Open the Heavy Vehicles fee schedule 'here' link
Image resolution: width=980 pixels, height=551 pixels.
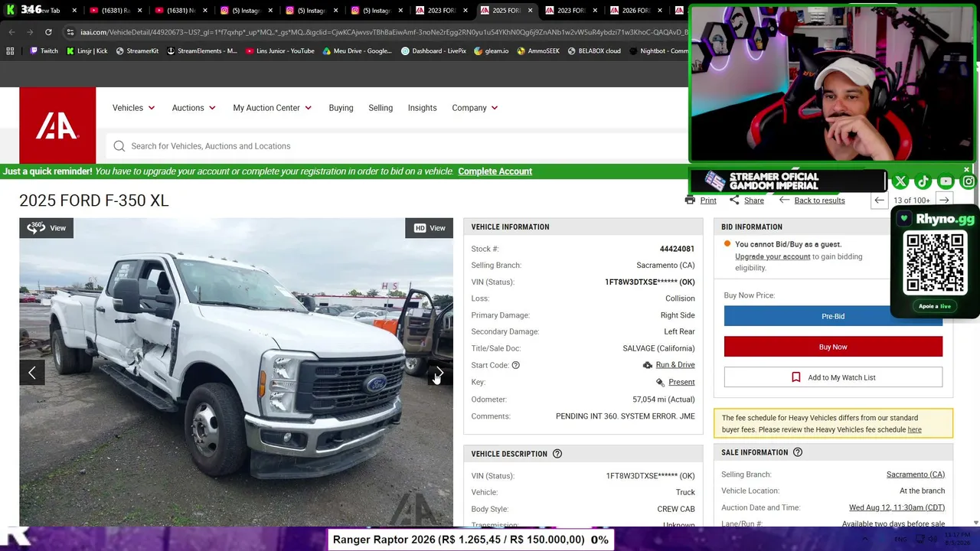coord(914,429)
